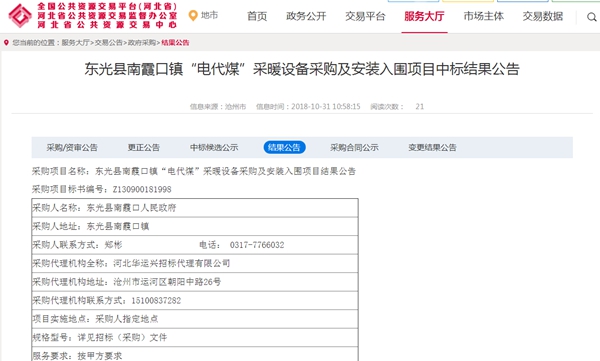
Task: Switch to 采购合同公示 tab
Action: click(x=354, y=147)
